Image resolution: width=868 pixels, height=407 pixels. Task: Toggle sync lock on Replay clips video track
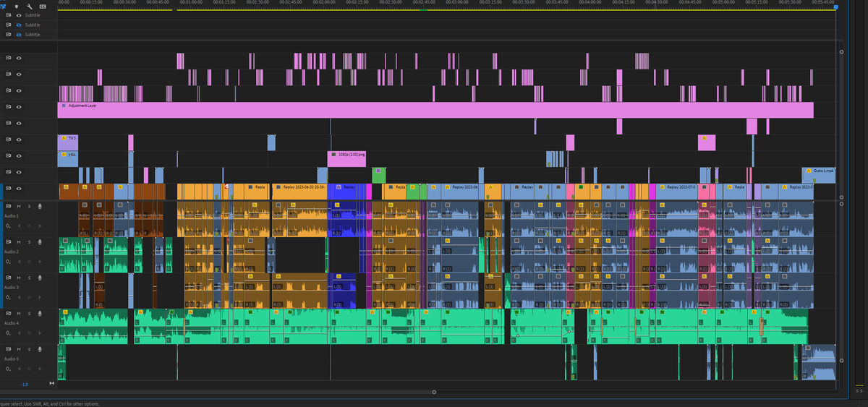(9, 189)
